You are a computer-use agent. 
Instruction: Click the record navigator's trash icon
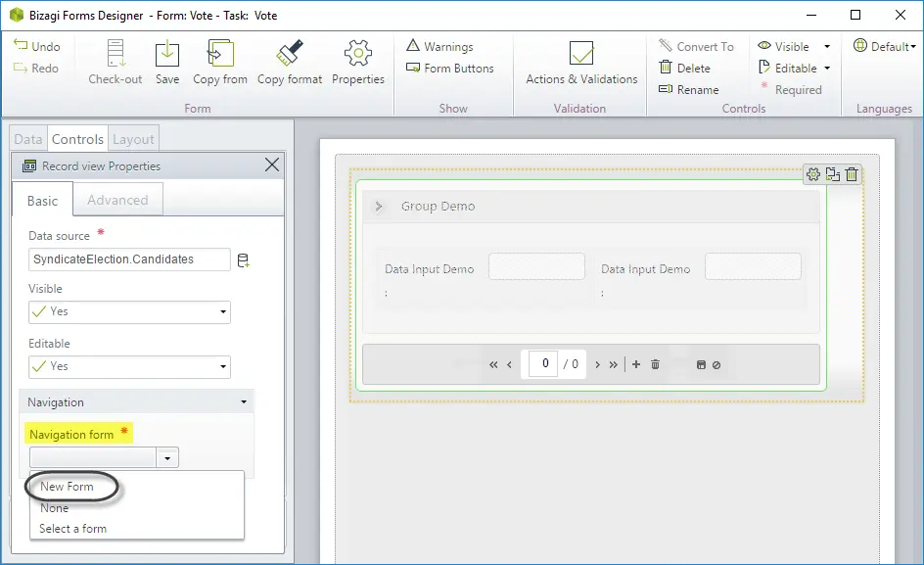(x=655, y=364)
